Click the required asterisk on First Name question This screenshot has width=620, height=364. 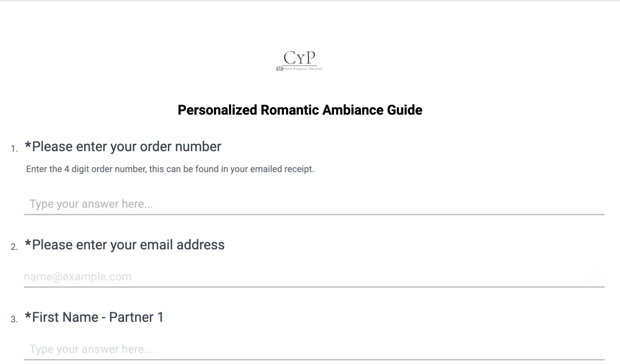(x=28, y=316)
